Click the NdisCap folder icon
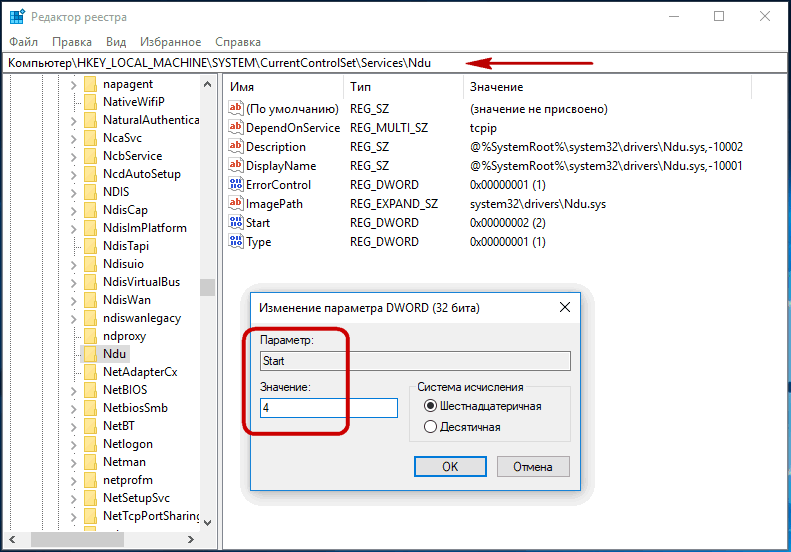The height and width of the screenshot is (552, 791). point(90,210)
